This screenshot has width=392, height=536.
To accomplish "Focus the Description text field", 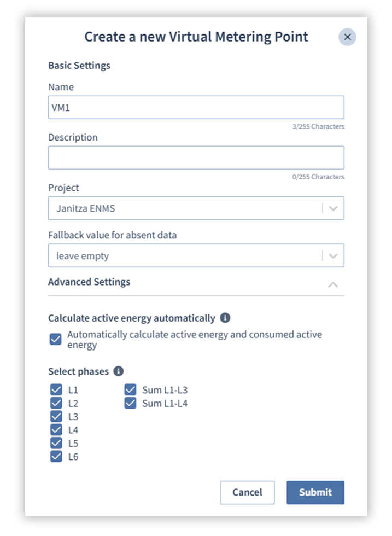I will pos(196,158).
